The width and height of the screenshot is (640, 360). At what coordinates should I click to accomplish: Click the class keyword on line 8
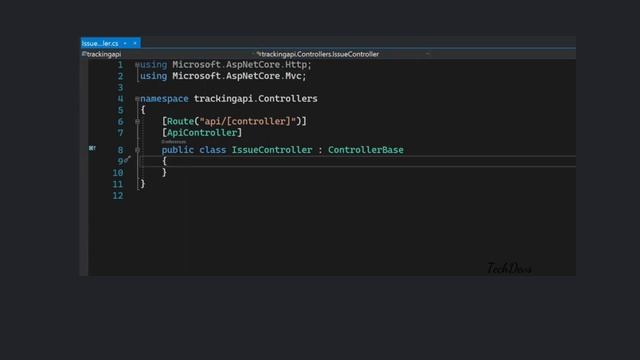213,150
